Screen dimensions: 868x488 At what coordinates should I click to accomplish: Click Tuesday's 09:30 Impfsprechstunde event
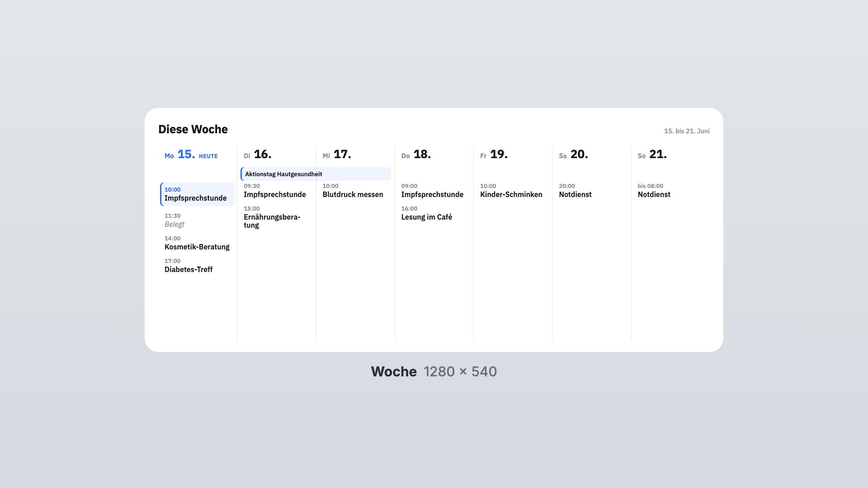tap(276, 190)
